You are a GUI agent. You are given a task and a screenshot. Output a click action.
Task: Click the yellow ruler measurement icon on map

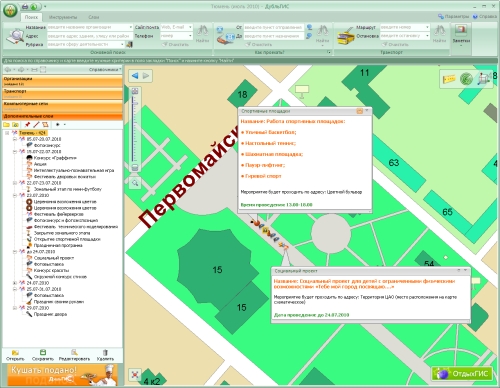click(449, 79)
